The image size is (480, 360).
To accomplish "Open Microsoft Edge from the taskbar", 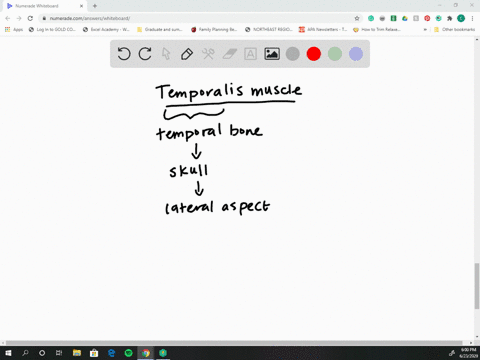I will (111, 353).
